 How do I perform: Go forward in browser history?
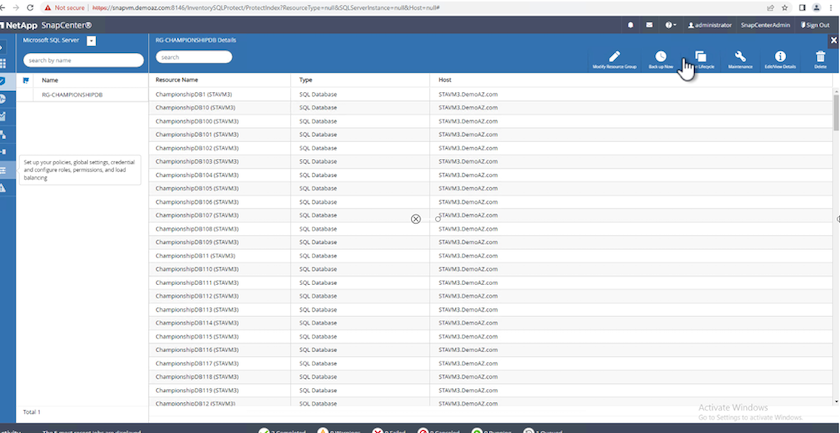coord(16,8)
